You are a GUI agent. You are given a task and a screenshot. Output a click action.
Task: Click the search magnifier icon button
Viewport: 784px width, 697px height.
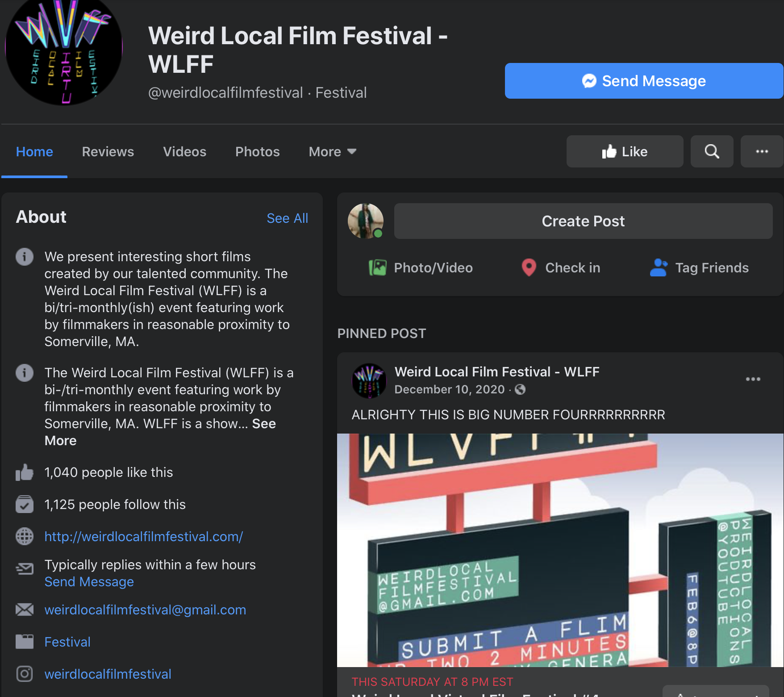click(712, 151)
